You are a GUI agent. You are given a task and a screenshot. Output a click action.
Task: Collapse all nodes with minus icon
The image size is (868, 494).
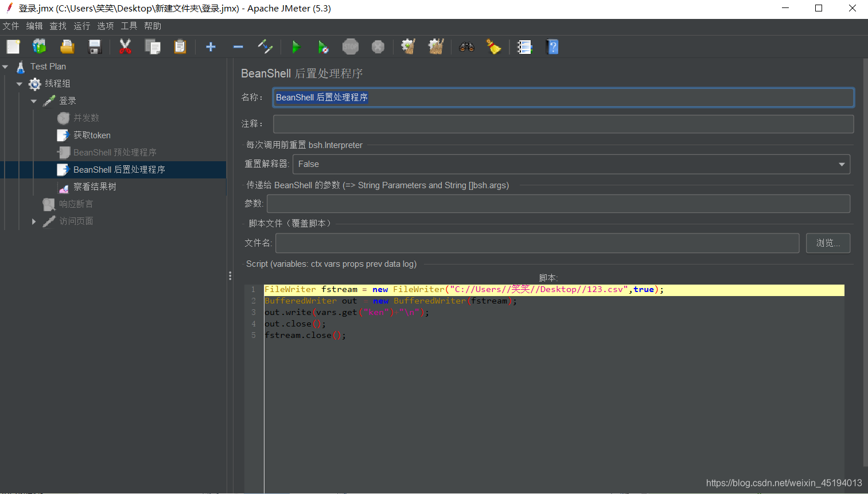click(x=238, y=46)
